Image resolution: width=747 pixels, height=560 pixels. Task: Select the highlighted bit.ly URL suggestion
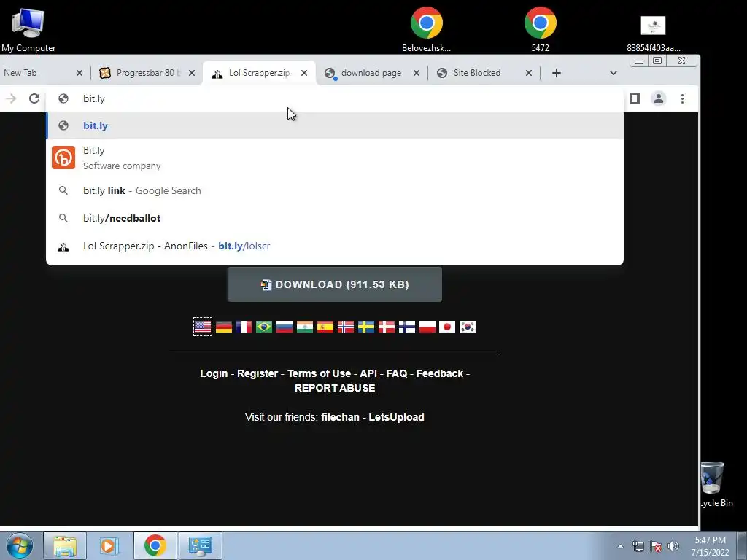(x=334, y=125)
